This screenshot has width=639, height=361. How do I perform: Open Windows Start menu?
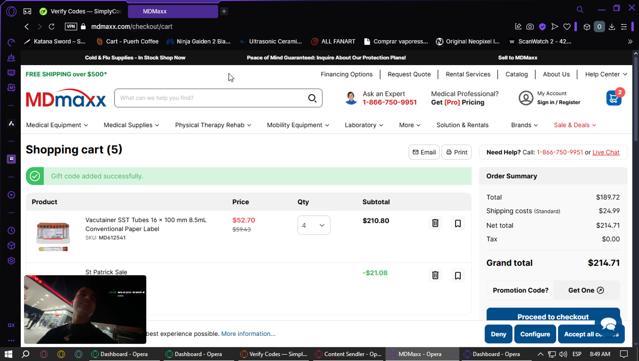[x=8, y=354]
